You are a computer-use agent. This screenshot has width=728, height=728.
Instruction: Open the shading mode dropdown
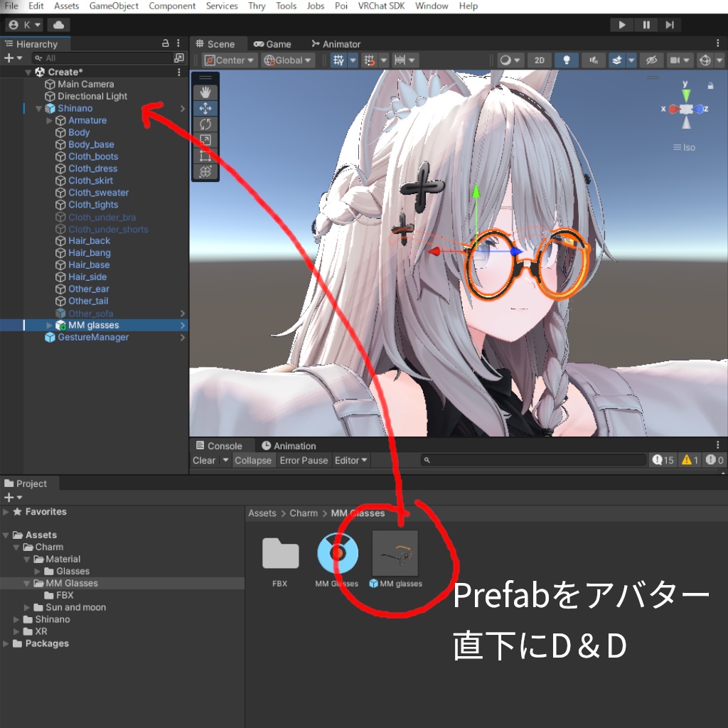tap(509, 60)
